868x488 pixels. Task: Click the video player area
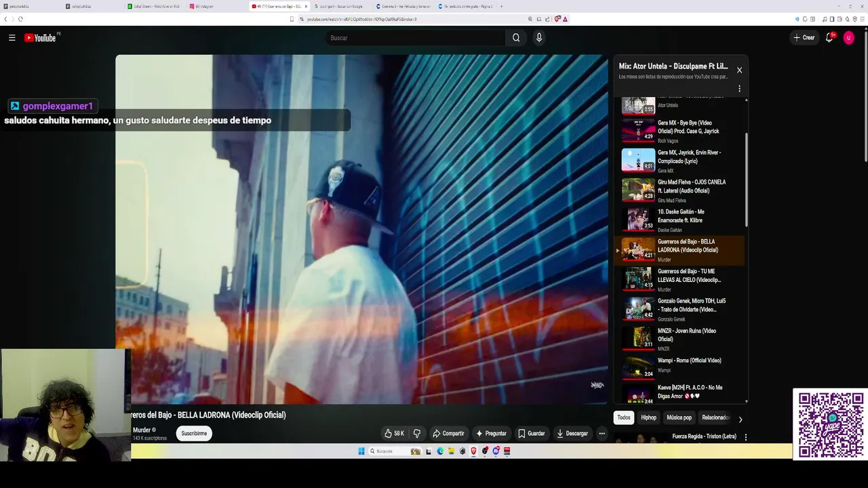pos(361,229)
